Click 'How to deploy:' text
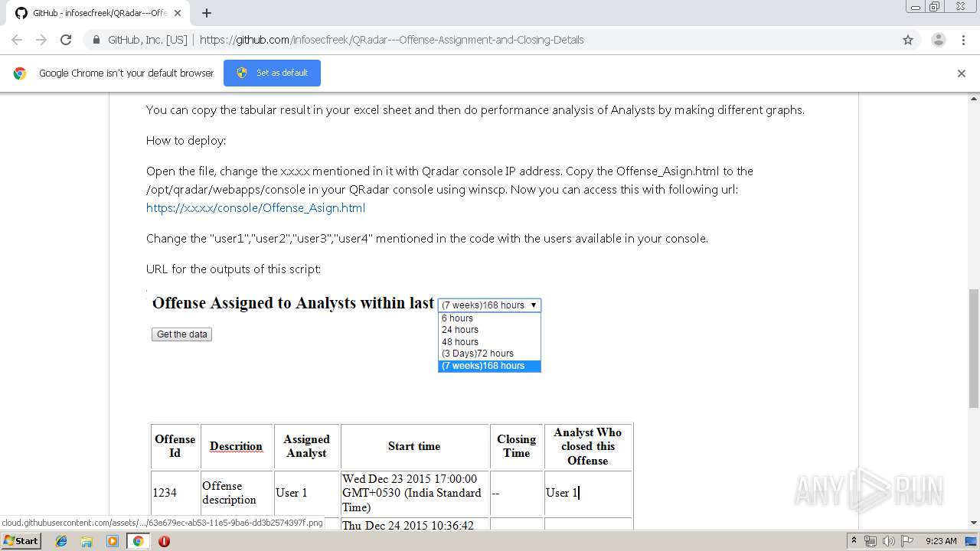The width and height of the screenshot is (980, 551). pyautogui.click(x=186, y=141)
